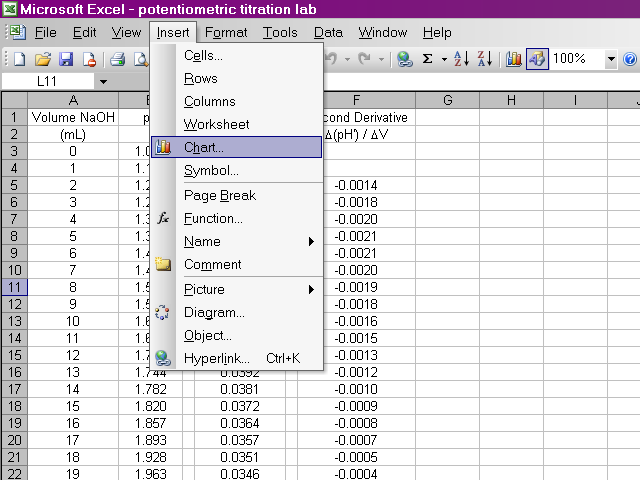Image resolution: width=640 pixels, height=480 pixels.
Task: Choose Cells... from Insert menu
Action: [x=236, y=56]
